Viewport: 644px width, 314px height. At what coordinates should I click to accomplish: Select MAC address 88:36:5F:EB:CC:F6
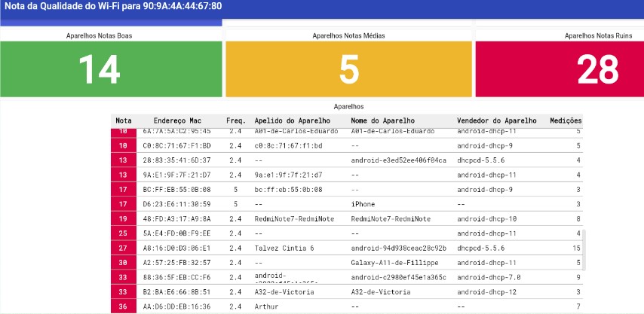[176, 278]
